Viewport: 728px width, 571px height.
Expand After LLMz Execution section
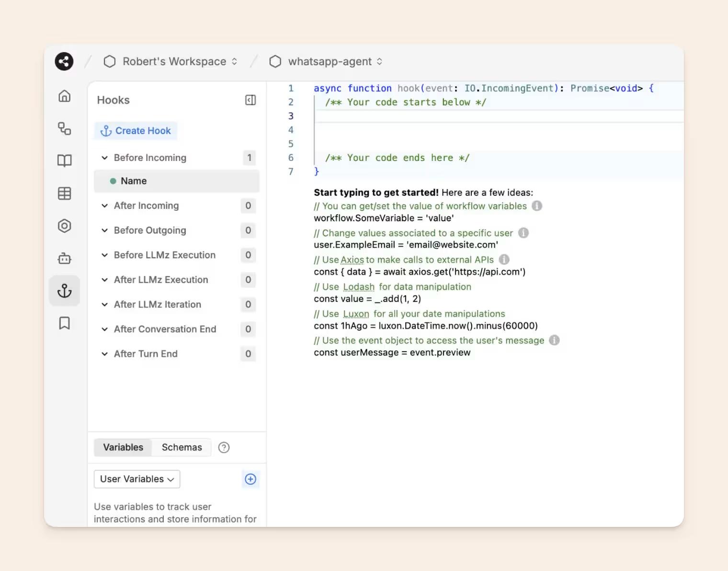point(104,280)
